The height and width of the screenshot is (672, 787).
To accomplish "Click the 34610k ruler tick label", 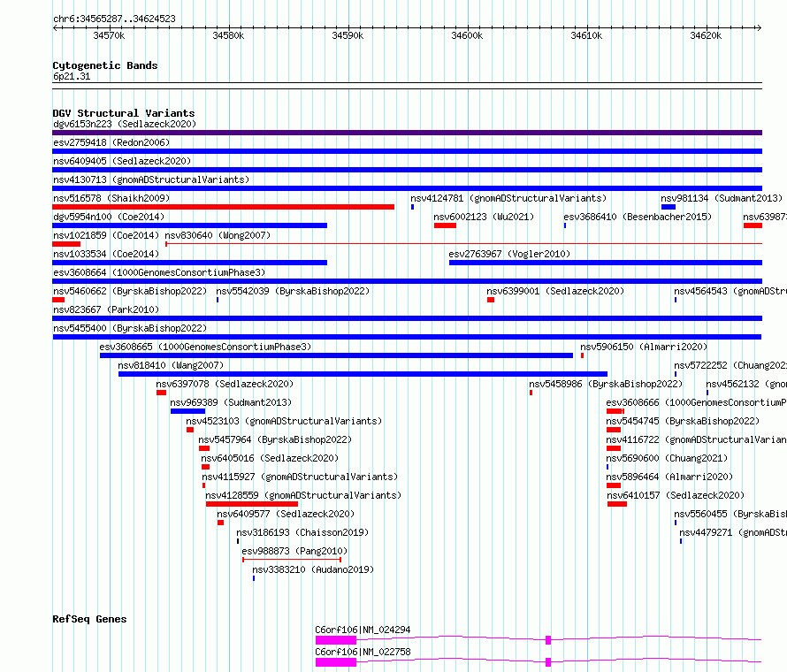I will tap(586, 35).
